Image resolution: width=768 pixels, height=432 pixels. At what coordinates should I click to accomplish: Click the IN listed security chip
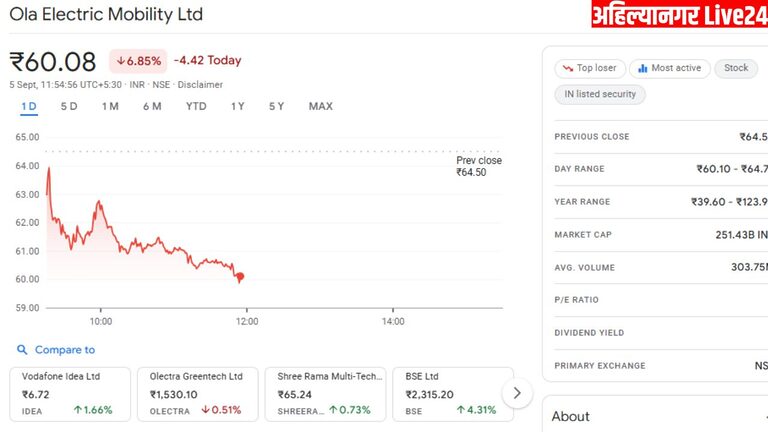600,95
